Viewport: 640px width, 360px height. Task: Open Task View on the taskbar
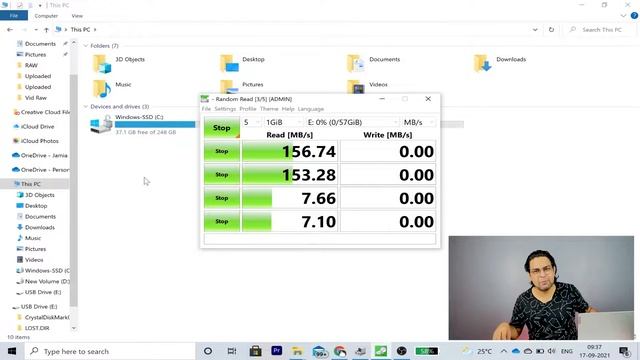pos(231,351)
